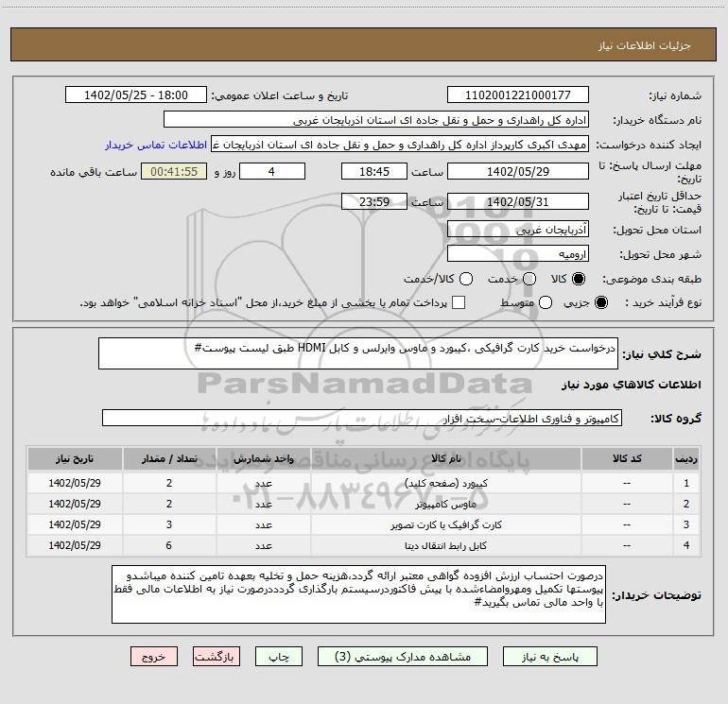Click quantity 6 in data cable row
Viewport: 728px width, 704px height.
pos(169,546)
